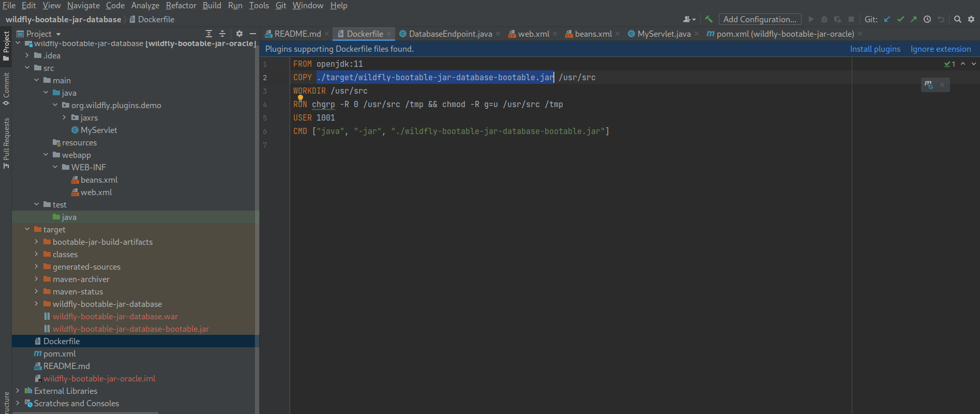Close the MyServlet.java tab
980x414 pixels.
point(697,34)
